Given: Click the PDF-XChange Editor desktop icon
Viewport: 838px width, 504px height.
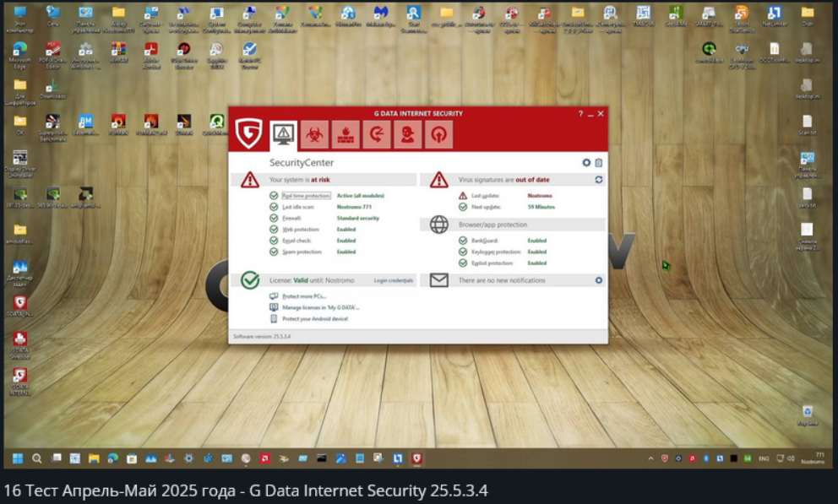Looking at the screenshot, I should [x=52, y=56].
